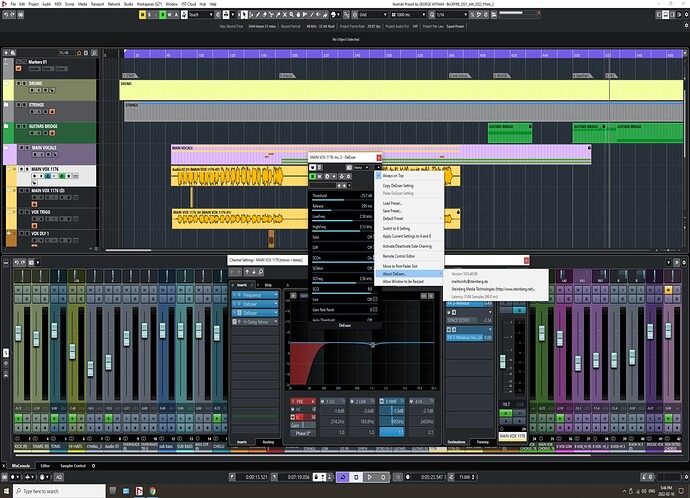The image size is (690, 498).
Task: Click the mailto info@steinberg.de link
Action: click(470, 281)
